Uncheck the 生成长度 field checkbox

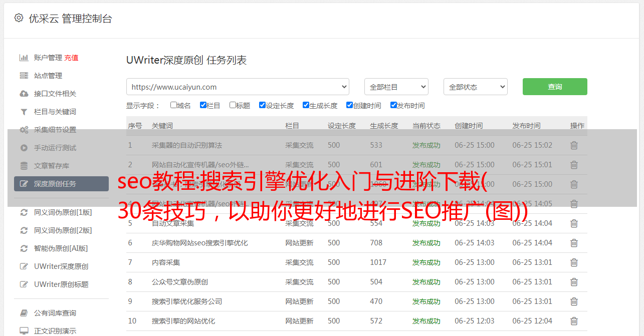pos(306,105)
